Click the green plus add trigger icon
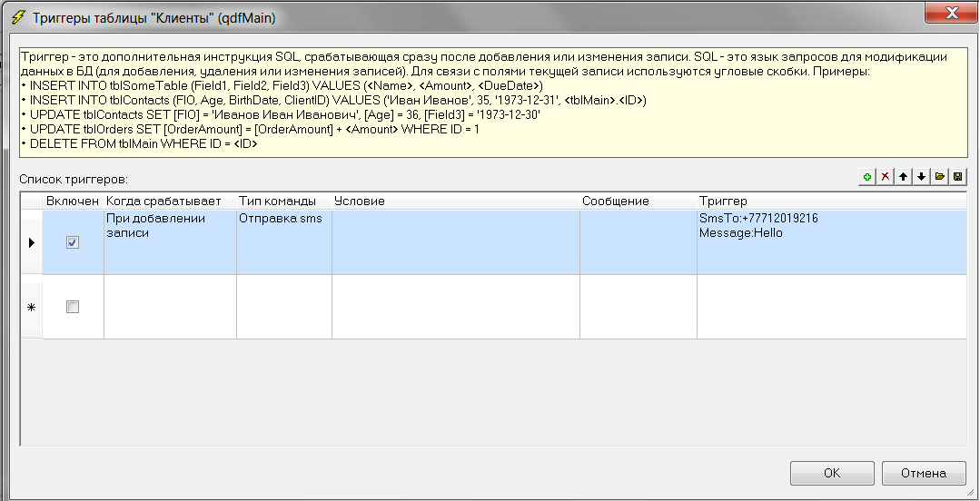980x501 pixels. click(867, 177)
